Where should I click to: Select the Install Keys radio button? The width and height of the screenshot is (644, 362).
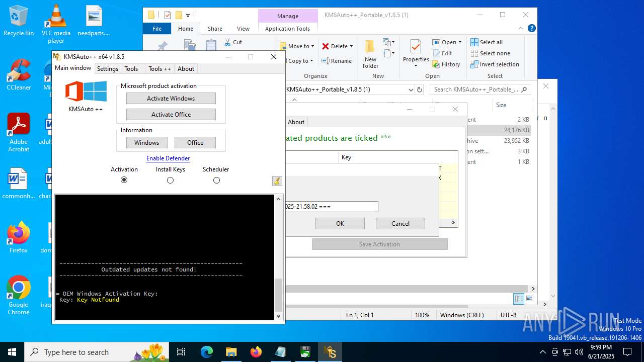(x=170, y=180)
